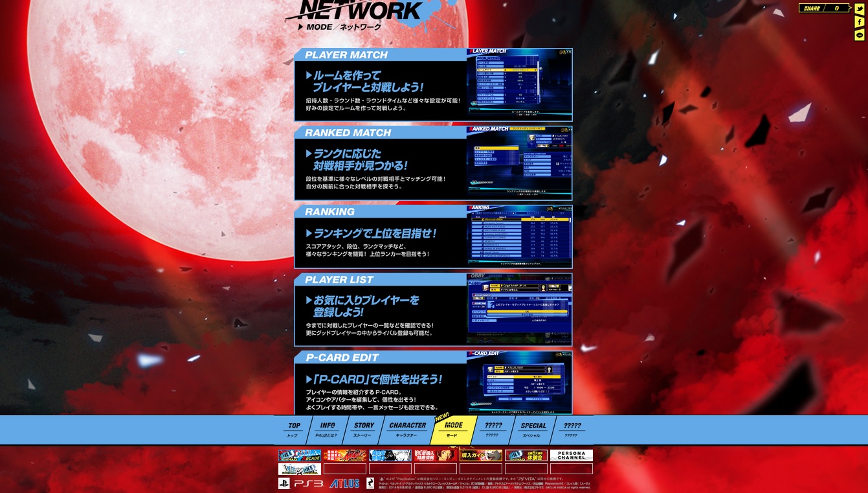Click the PS3 logo
Screen dimensions: 868x493
click(309, 483)
